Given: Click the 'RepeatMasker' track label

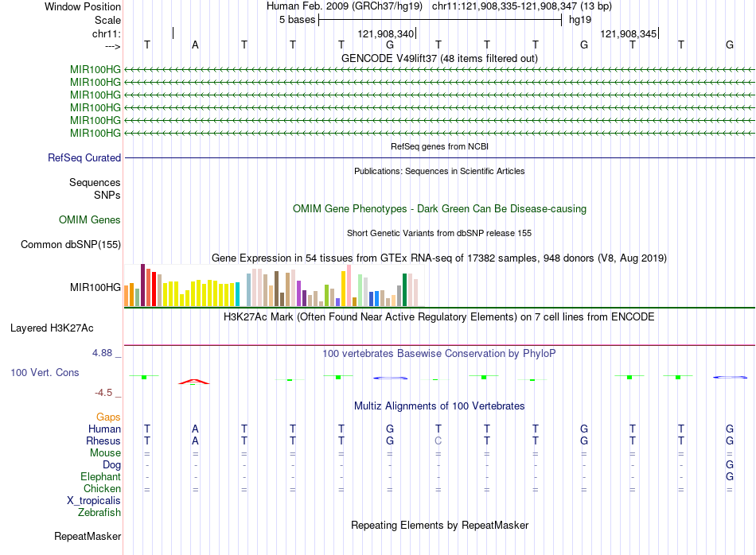Looking at the screenshot, I should tap(88, 536).
